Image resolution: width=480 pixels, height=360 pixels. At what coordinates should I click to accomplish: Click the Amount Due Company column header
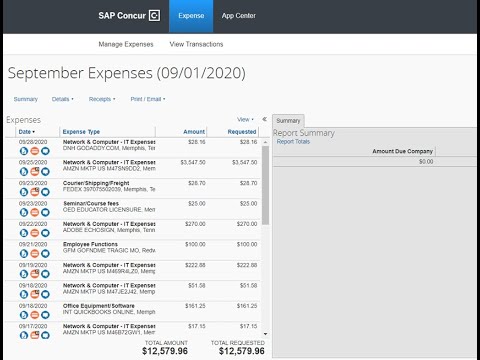403,151
